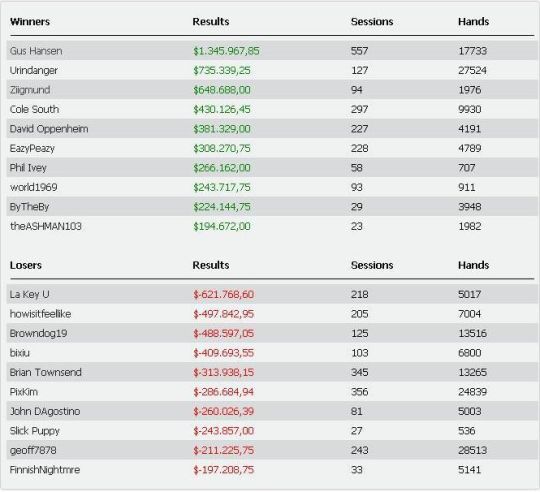Click Sessions header in Winners table
The image size is (540, 492).
[372, 21]
